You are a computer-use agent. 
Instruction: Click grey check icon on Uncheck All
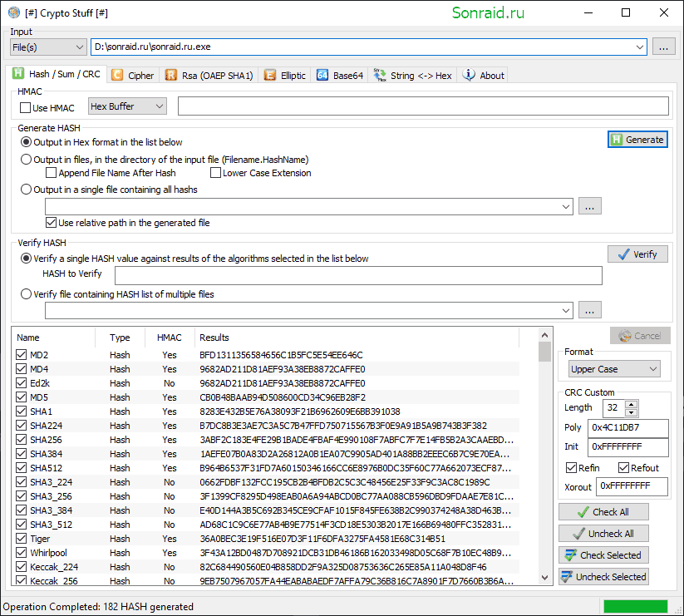pos(579,534)
